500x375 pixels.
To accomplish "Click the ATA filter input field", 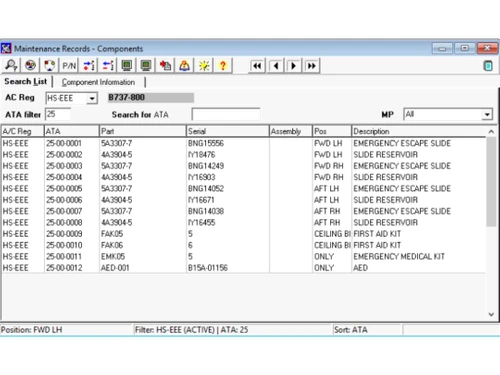I will [58, 114].
